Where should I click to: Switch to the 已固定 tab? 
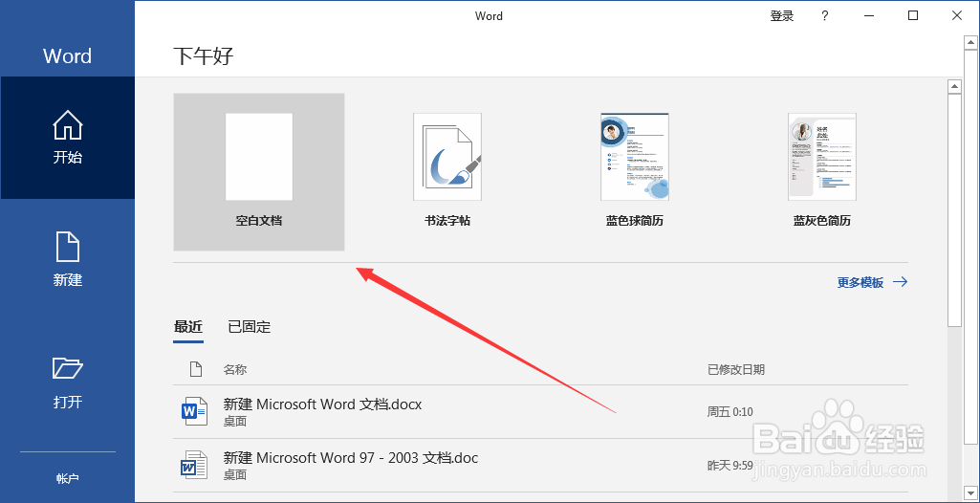[250, 326]
